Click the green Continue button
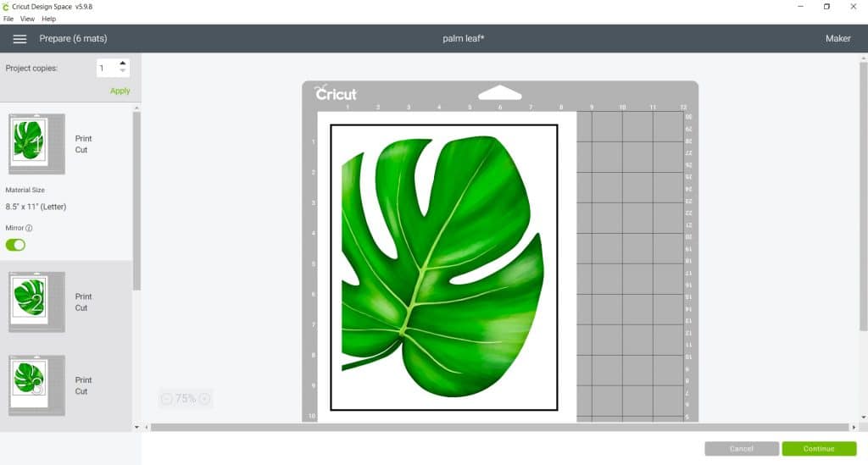This screenshot has height=465, width=868. 819,448
